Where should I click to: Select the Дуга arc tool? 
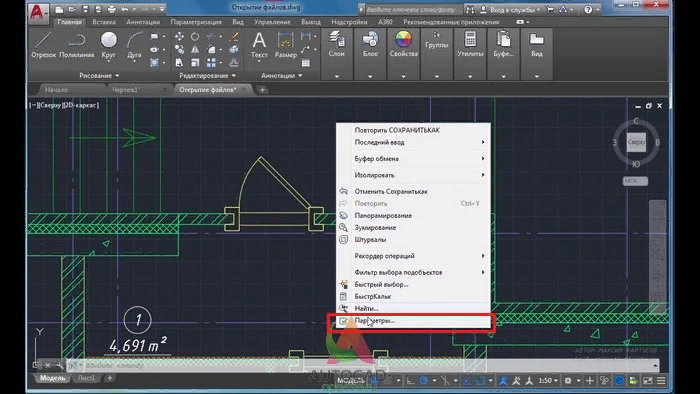tap(134, 46)
